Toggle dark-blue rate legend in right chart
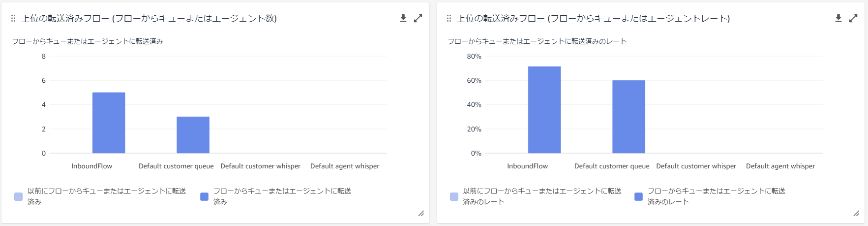This screenshot has height=226, width=868. (x=638, y=196)
